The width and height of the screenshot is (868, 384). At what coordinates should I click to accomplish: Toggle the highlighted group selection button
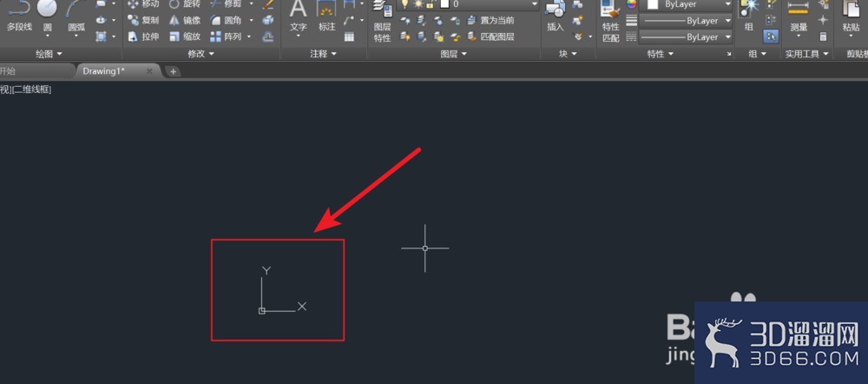[x=771, y=36]
